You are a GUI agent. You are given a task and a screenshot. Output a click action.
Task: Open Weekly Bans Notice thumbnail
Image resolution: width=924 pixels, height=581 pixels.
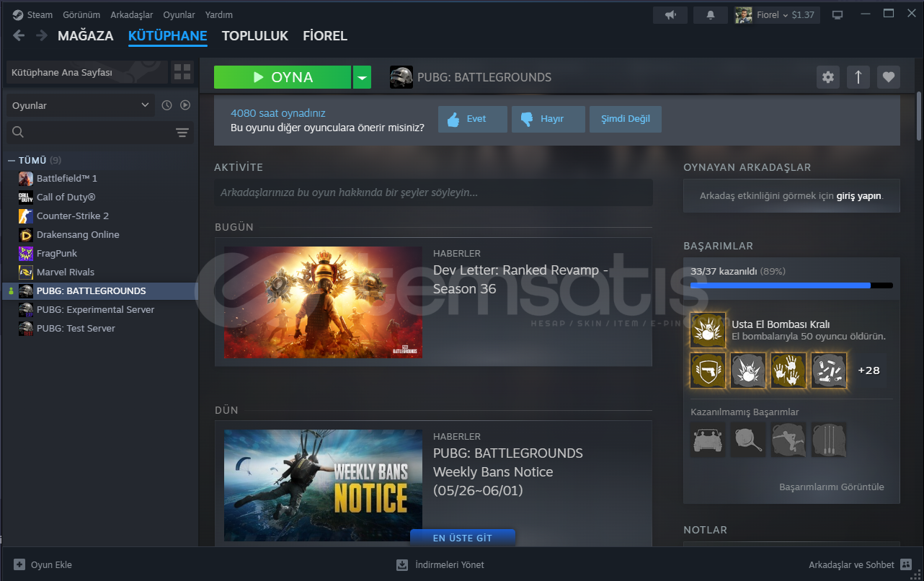point(323,485)
